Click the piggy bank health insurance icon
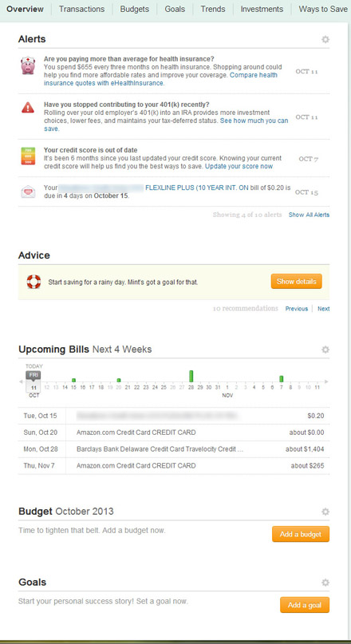The width and height of the screenshot is (351, 644). pos(29,65)
